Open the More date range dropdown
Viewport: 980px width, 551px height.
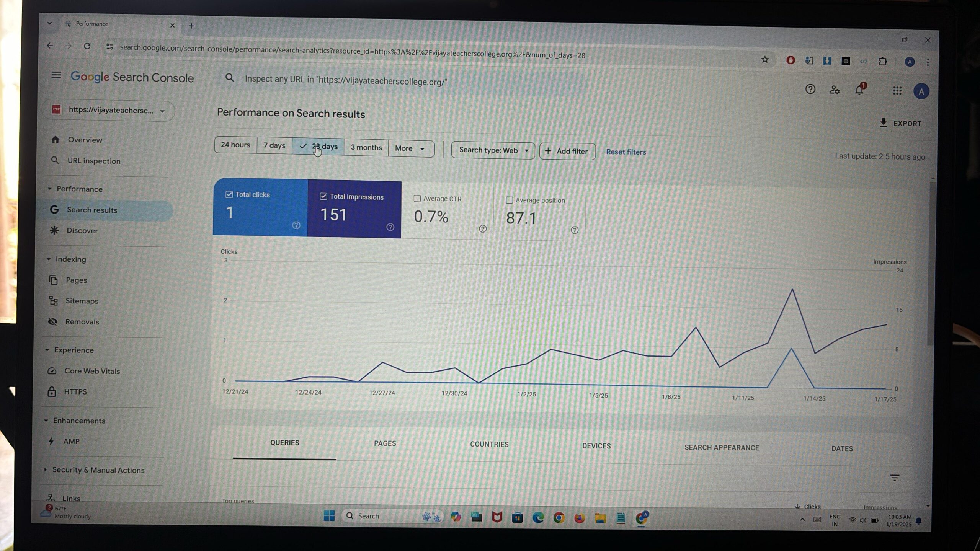[x=411, y=148]
